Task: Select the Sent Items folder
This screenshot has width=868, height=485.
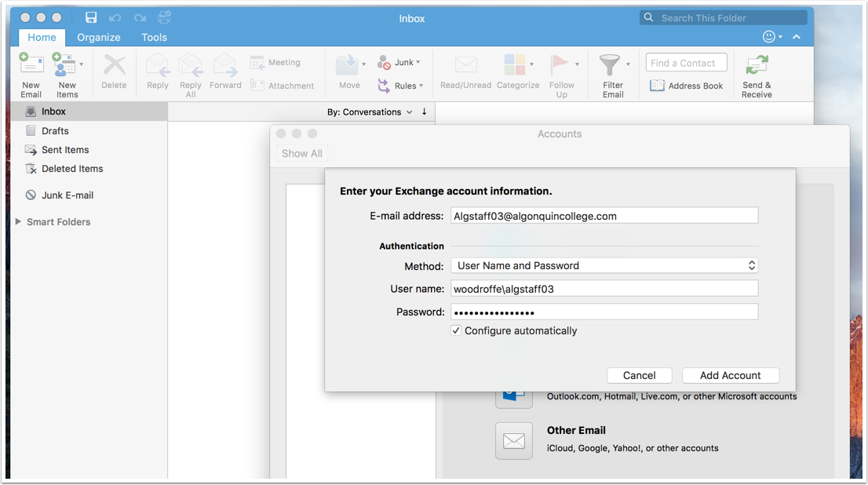Action: coord(65,150)
